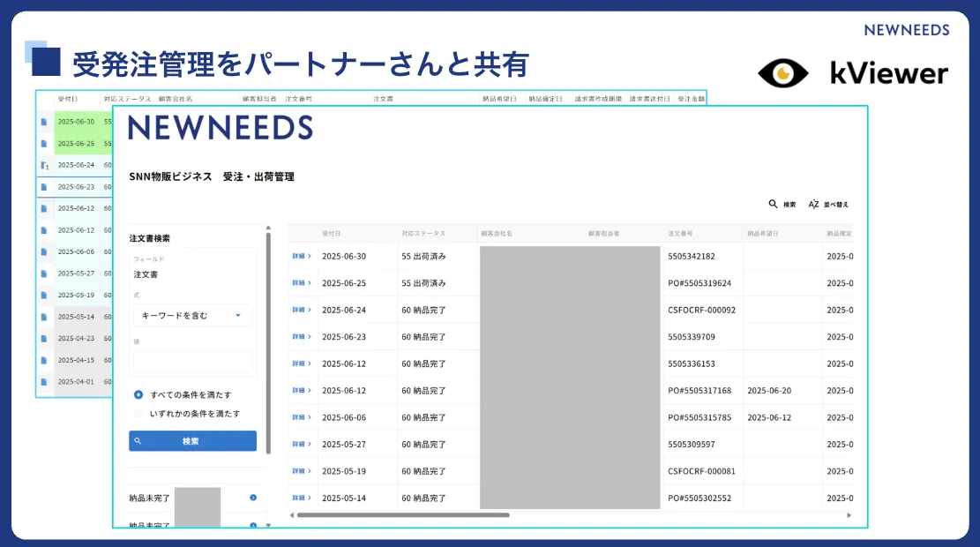Click the blue circle arrow beside 納品未完了
The height and width of the screenshot is (547, 980).
[x=253, y=498]
